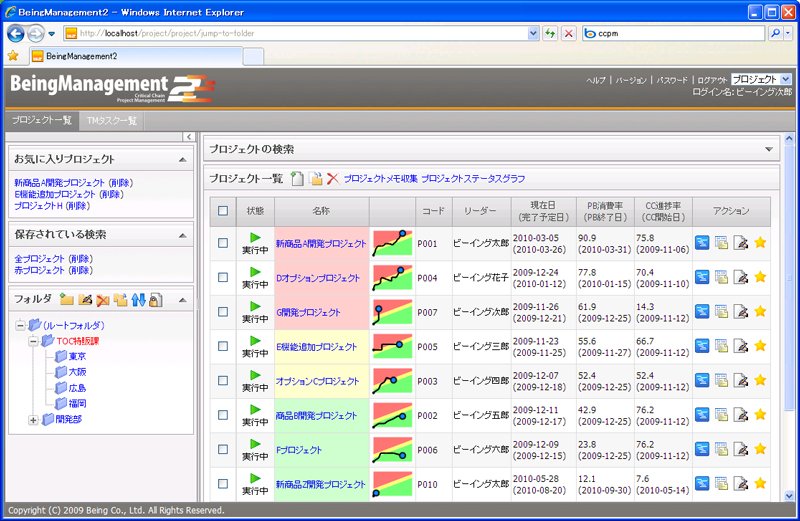Click the edit folder pencil icon

[85, 300]
